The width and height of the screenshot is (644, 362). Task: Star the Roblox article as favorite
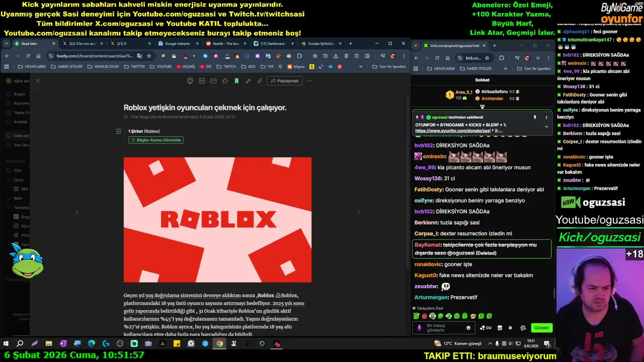coord(225,80)
